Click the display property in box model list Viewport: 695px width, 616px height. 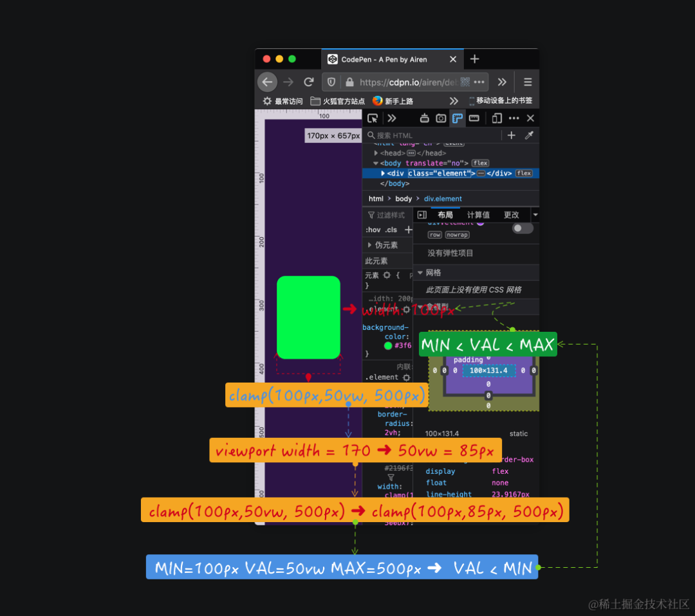(x=440, y=471)
